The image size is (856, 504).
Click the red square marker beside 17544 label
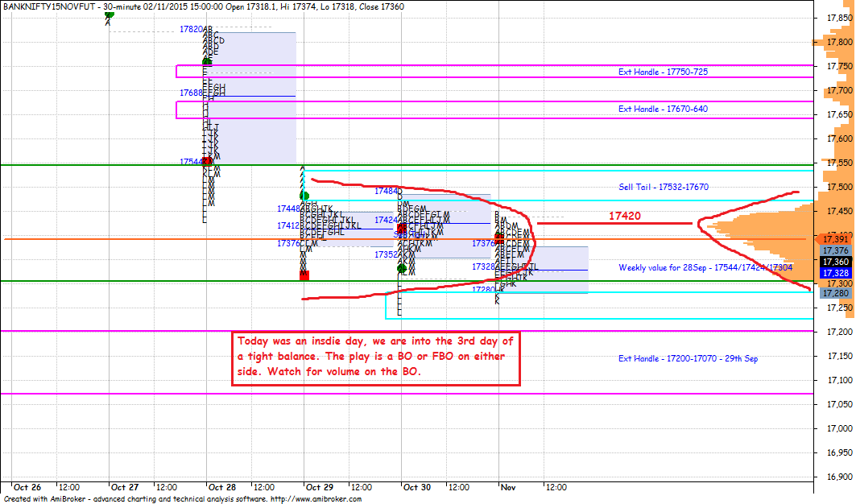click(x=208, y=161)
